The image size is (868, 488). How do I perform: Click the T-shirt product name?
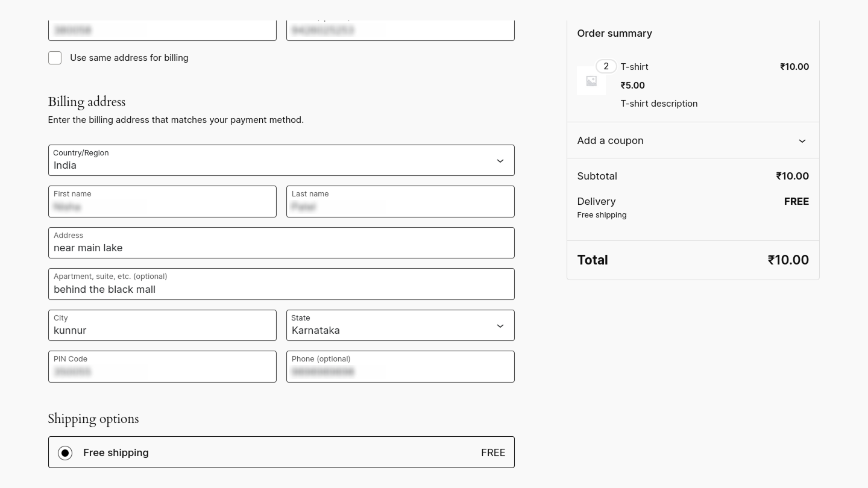pos(634,67)
